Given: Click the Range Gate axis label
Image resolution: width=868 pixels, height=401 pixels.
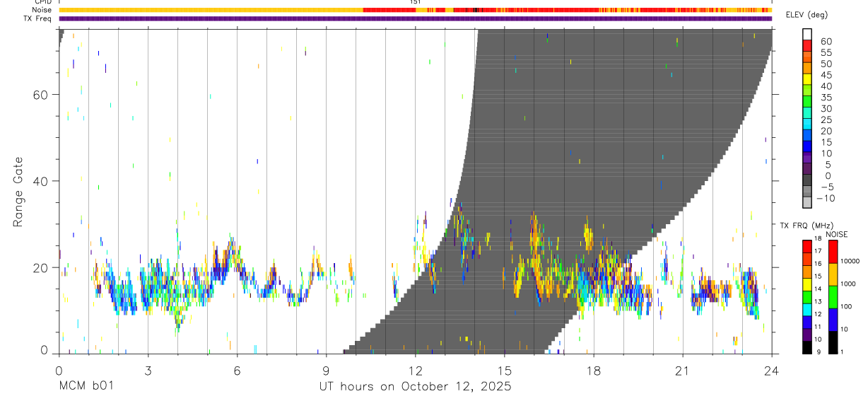Looking at the screenshot, I should (18, 192).
